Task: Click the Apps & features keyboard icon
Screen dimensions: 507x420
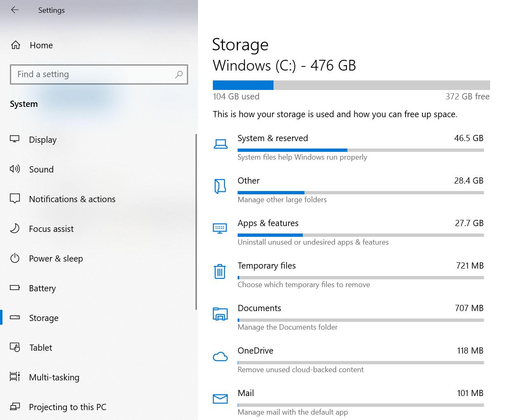Action: tap(220, 228)
